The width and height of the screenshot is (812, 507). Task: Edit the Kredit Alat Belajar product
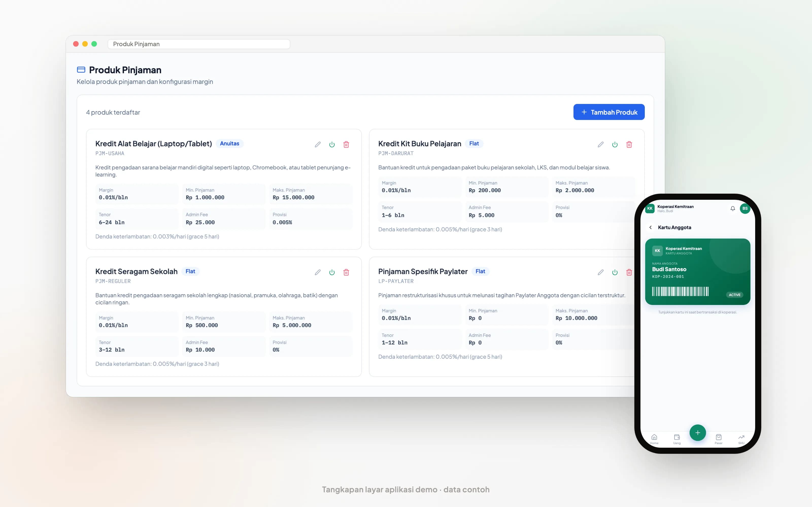(317, 144)
